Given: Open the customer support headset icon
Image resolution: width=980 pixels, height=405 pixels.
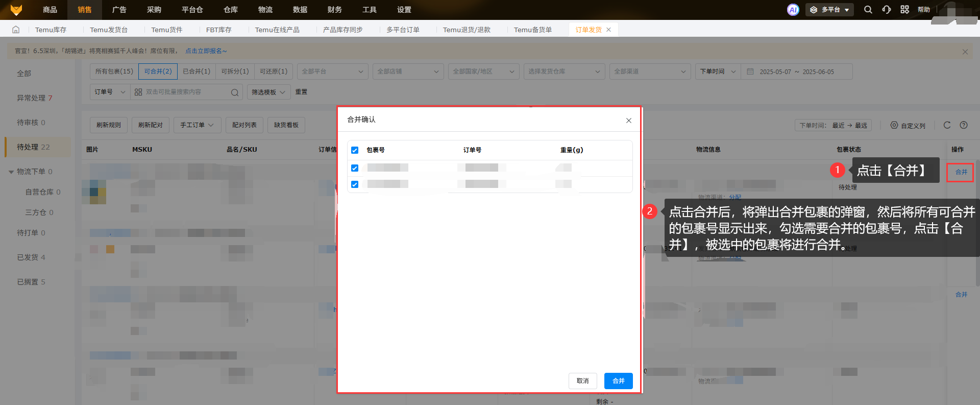Looking at the screenshot, I should coord(887,10).
